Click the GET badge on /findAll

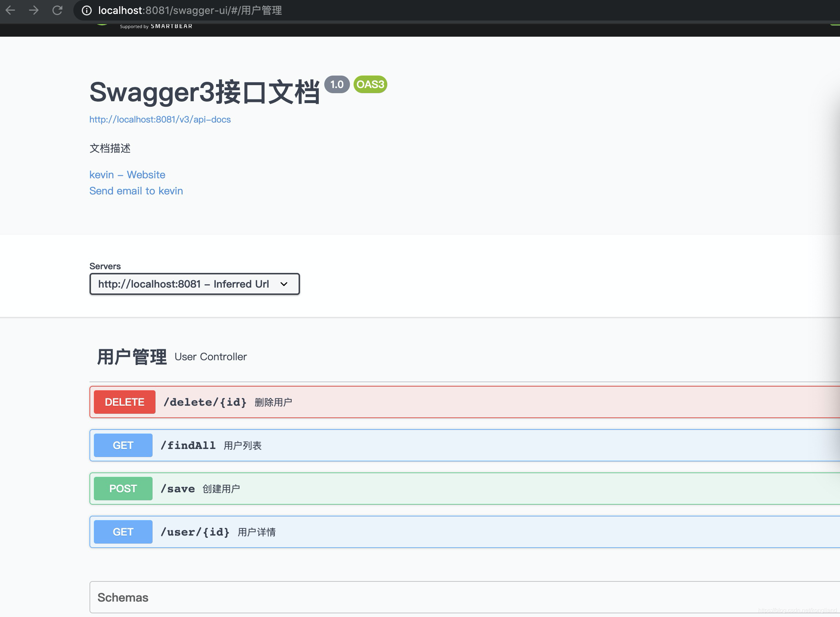pos(123,445)
